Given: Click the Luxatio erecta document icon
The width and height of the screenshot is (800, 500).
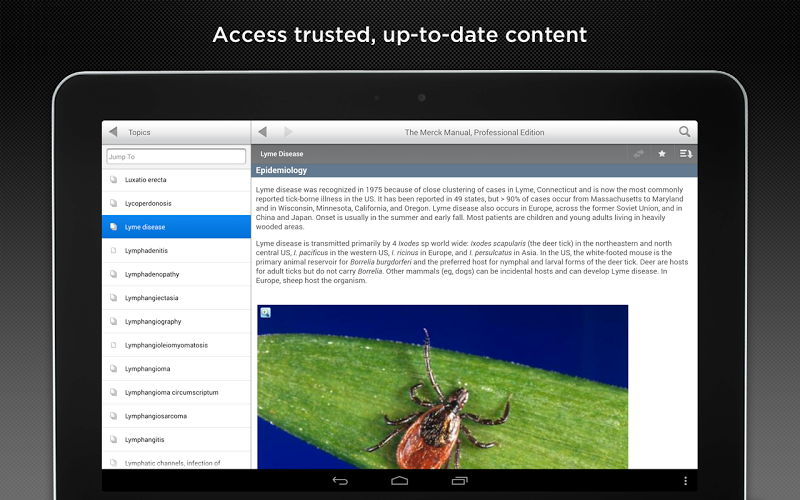Looking at the screenshot, I should point(113,179).
